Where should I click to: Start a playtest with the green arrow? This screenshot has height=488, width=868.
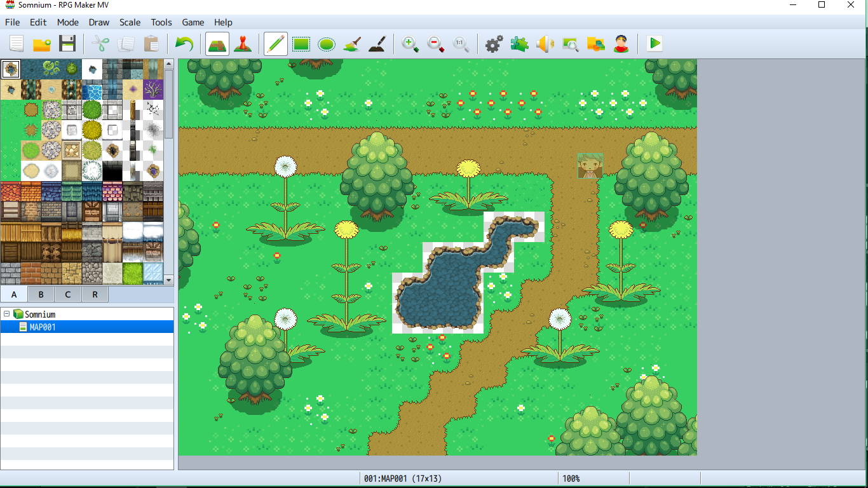[654, 44]
